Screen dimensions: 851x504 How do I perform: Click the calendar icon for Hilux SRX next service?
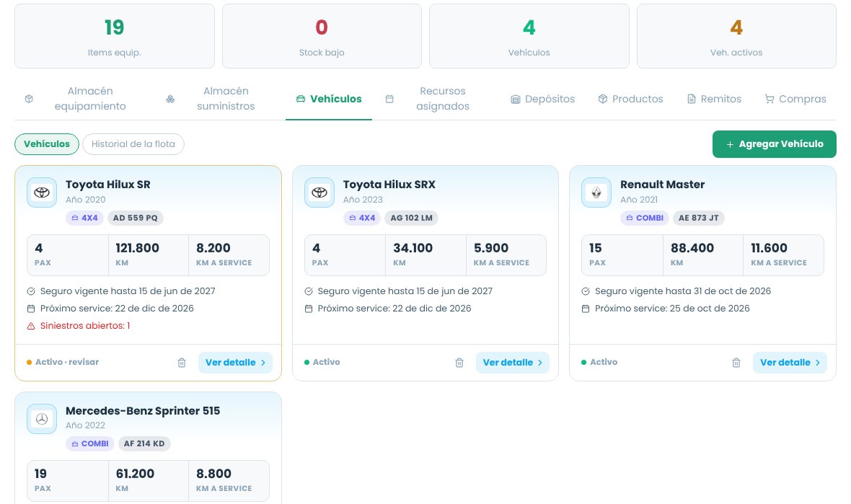308,309
